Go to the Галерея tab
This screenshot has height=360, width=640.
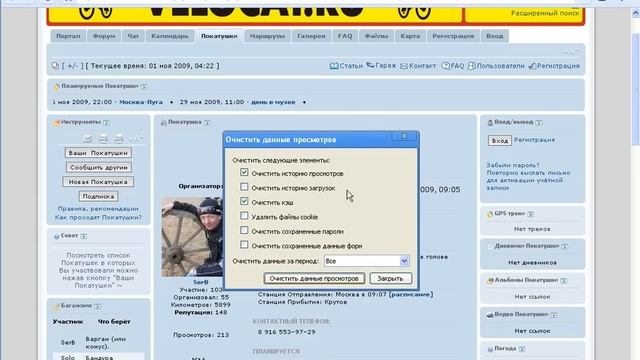coord(311,36)
